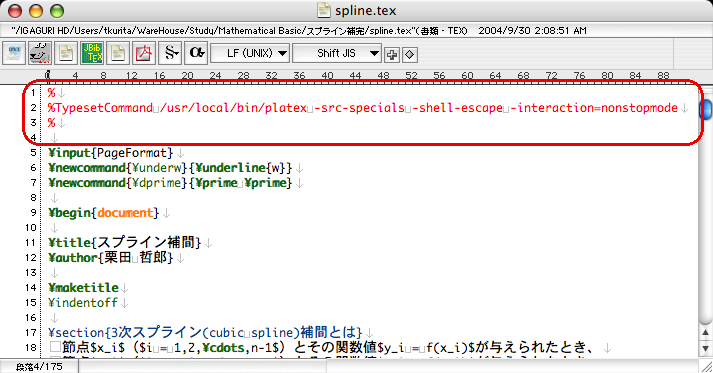Click the scrollbar down arrow
The image size is (713, 373).
pyautogui.click(x=706, y=349)
